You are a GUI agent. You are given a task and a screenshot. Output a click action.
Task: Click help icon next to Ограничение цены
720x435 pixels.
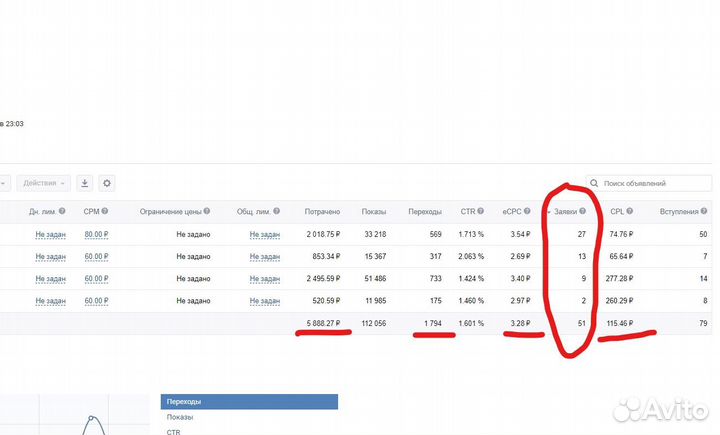tap(208, 211)
